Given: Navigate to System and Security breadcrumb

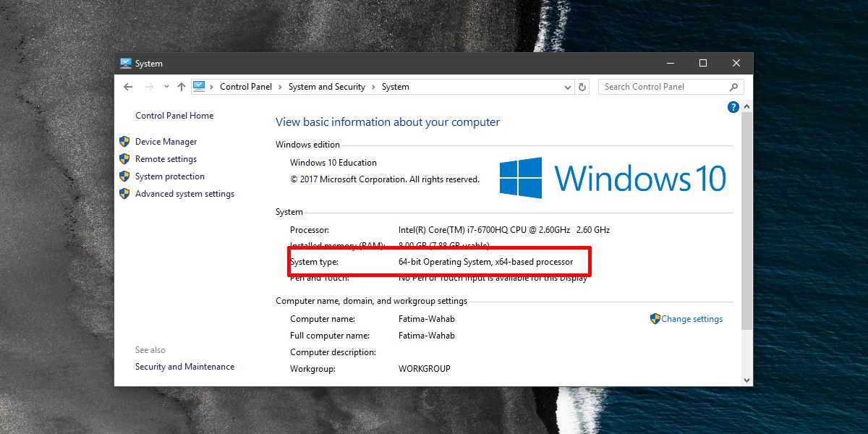Looking at the screenshot, I should (x=327, y=87).
